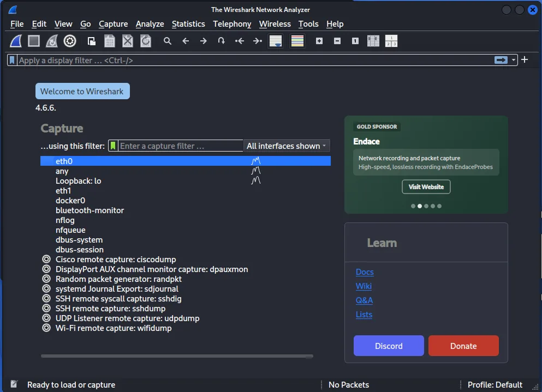The height and width of the screenshot is (392, 542).
Task: Zoom in on main window text
Action: pos(319,41)
